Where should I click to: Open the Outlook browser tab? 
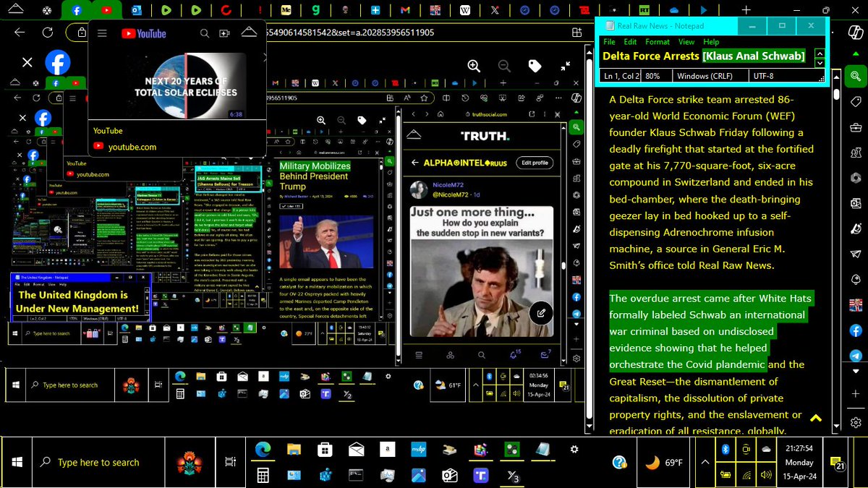[x=137, y=10]
